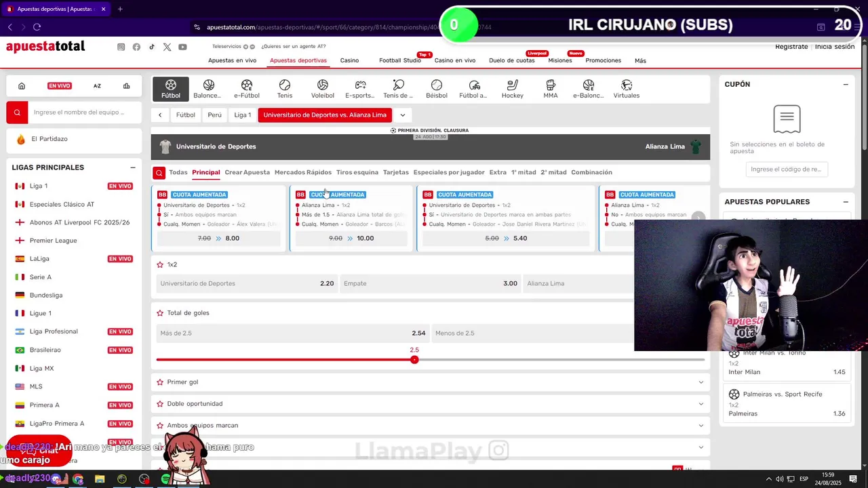Select the Hockey sport icon

[513, 89]
